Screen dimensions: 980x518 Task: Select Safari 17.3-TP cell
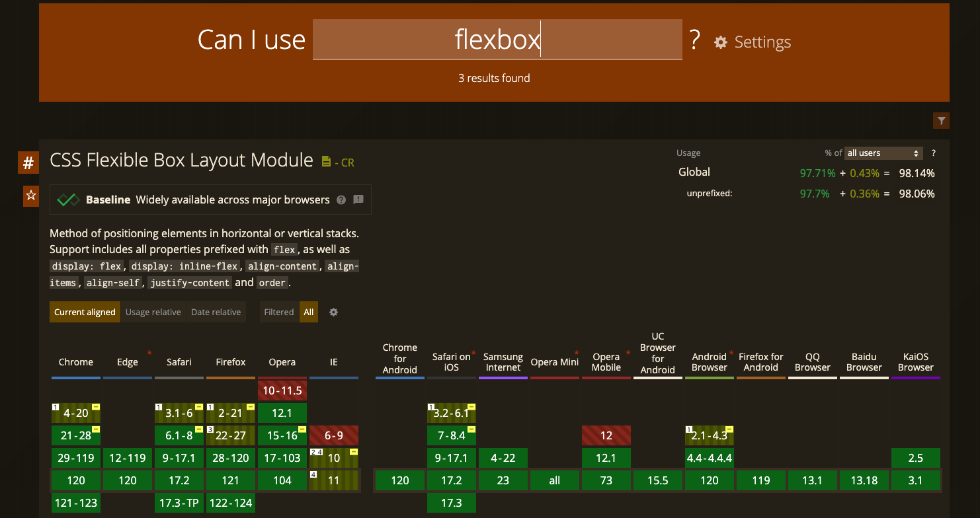click(x=179, y=503)
